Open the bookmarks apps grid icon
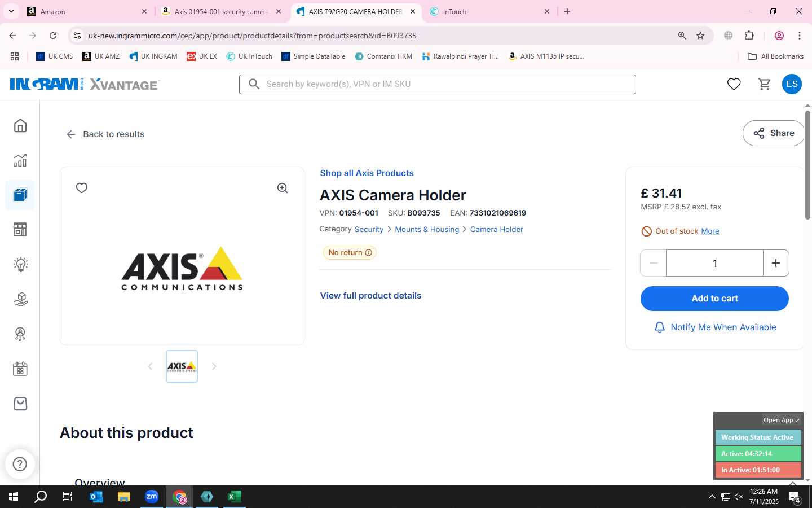 15,56
